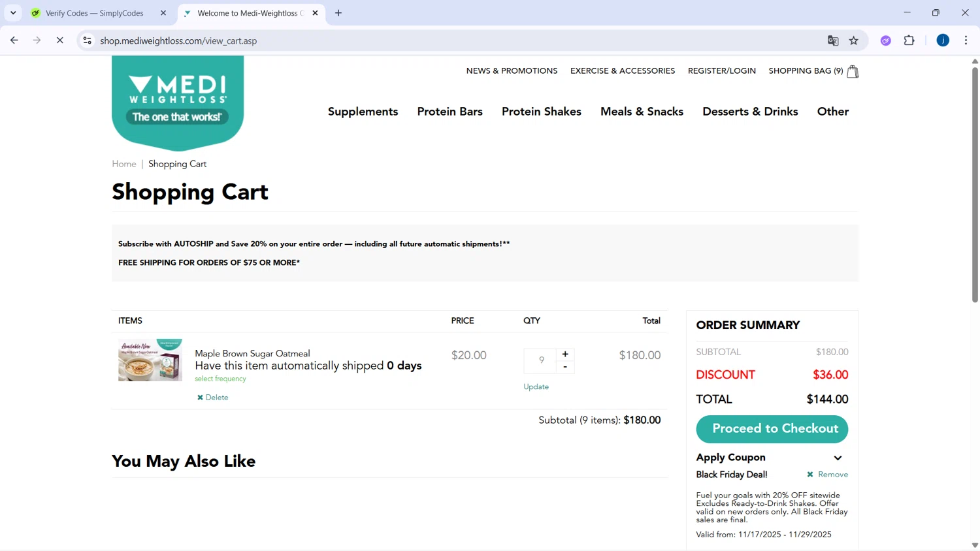Screen dimensions: 980x551
Task: Stop loading the page
Action: coord(59,40)
